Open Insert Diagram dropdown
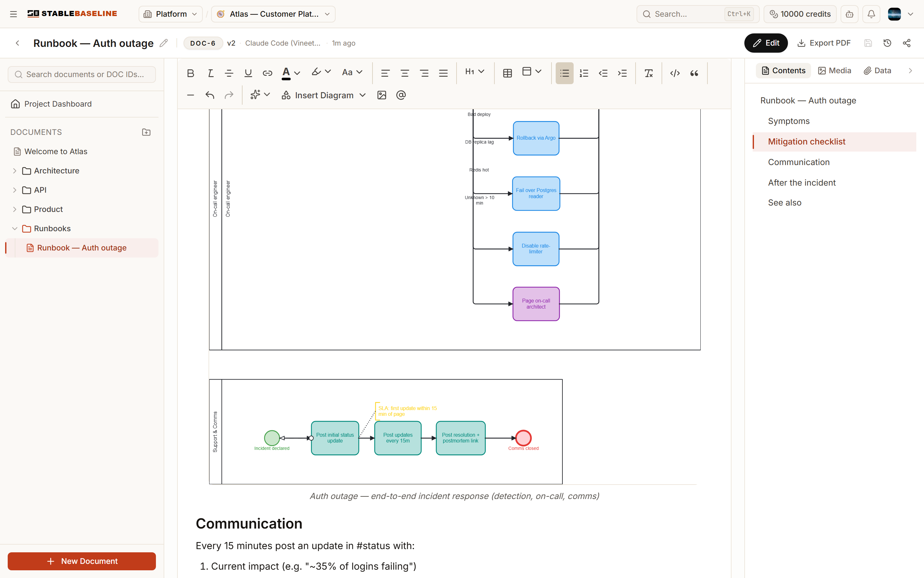The height and width of the screenshot is (578, 924). [x=324, y=95]
